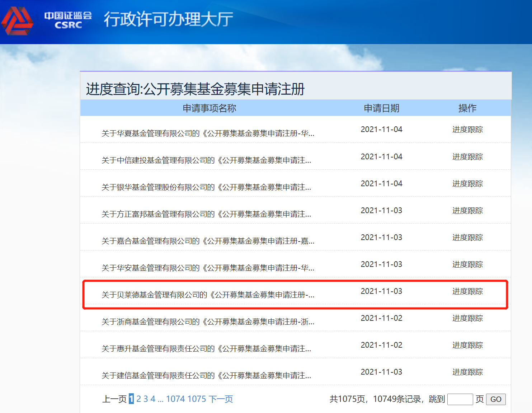
Task: Open the 银华基金管理股份有限公司 application entry
Action: pyautogui.click(x=206, y=187)
